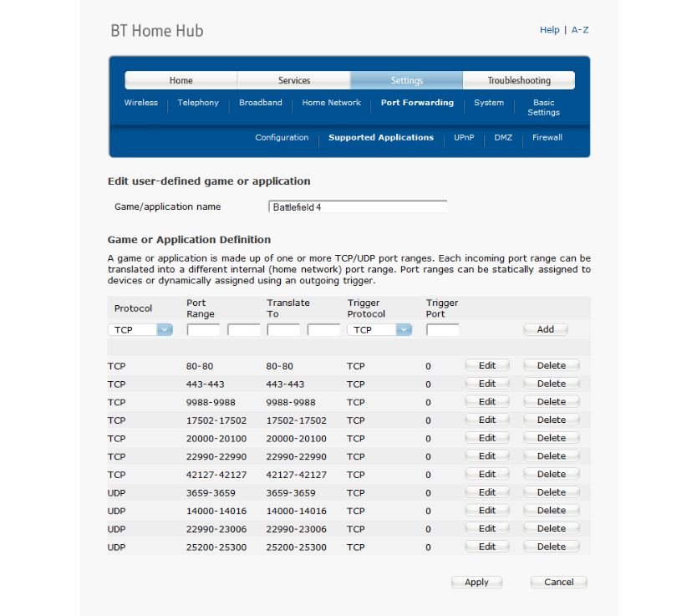Click the Translate To start field
The height and width of the screenshot is (616, 697).
[283, 330]
